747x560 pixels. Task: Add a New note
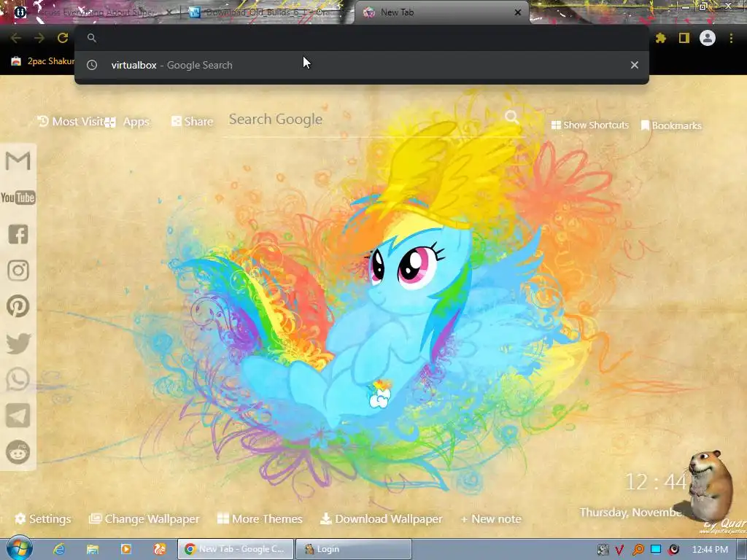point(491,519)
